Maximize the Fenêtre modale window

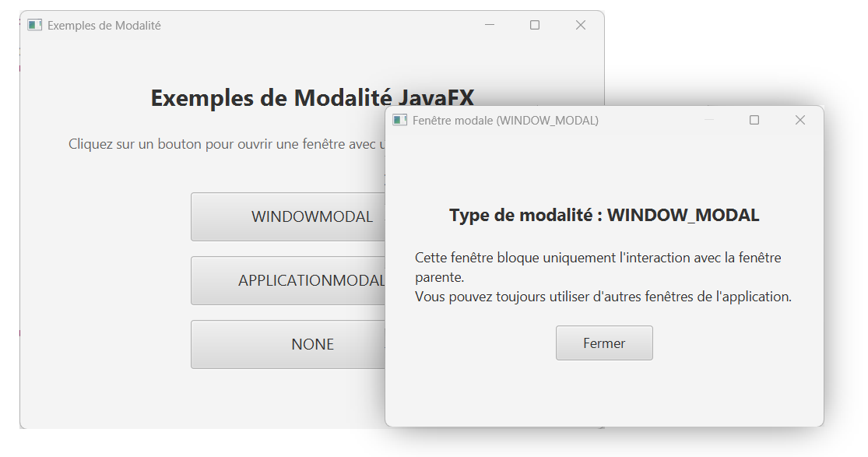(x=754, y=120)
